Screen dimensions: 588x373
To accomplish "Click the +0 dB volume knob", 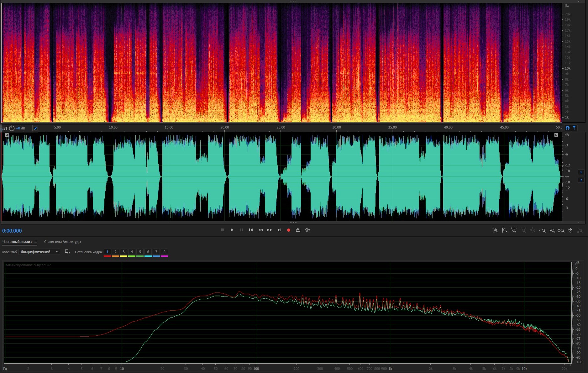I will 12,128.
